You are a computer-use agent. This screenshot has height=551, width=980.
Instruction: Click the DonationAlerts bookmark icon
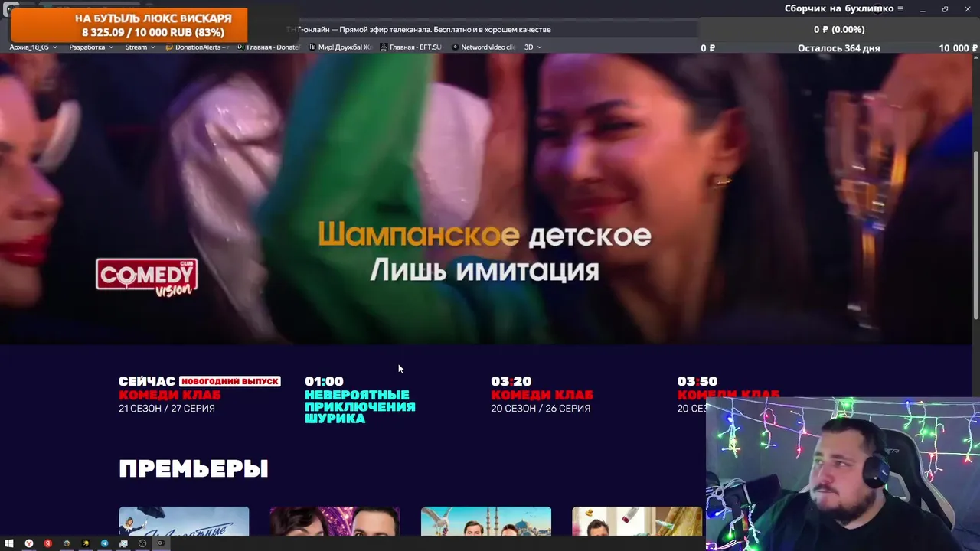click(170, 47)
